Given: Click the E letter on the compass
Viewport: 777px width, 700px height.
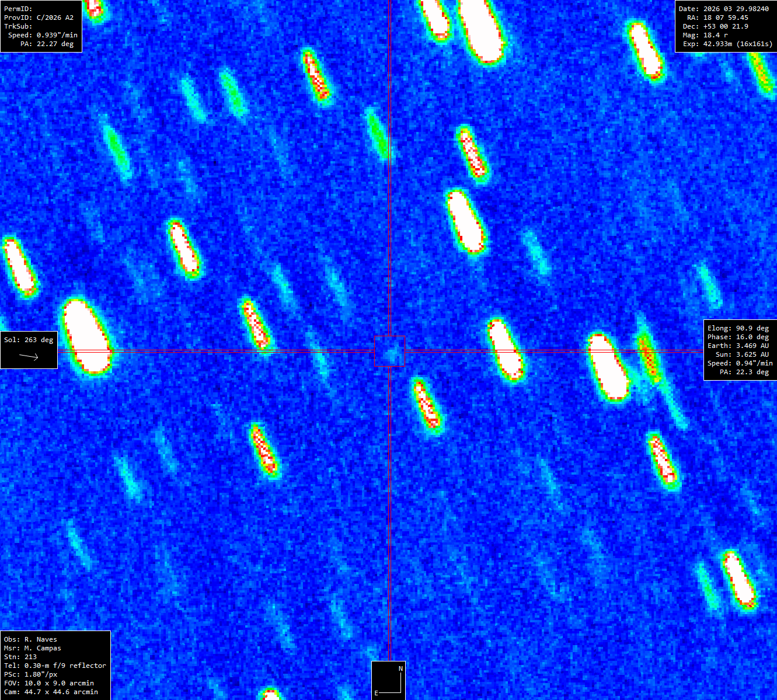Looking at the screenshot, I should [377, 693].
